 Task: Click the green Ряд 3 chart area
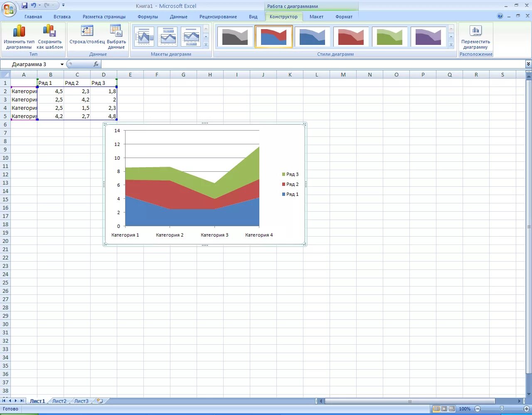pyautogui.click(x=237, y=175)
